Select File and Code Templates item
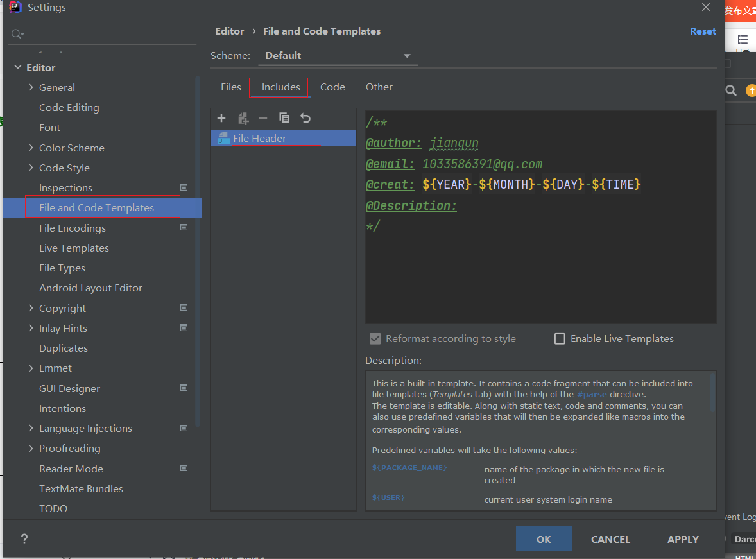 102,208
